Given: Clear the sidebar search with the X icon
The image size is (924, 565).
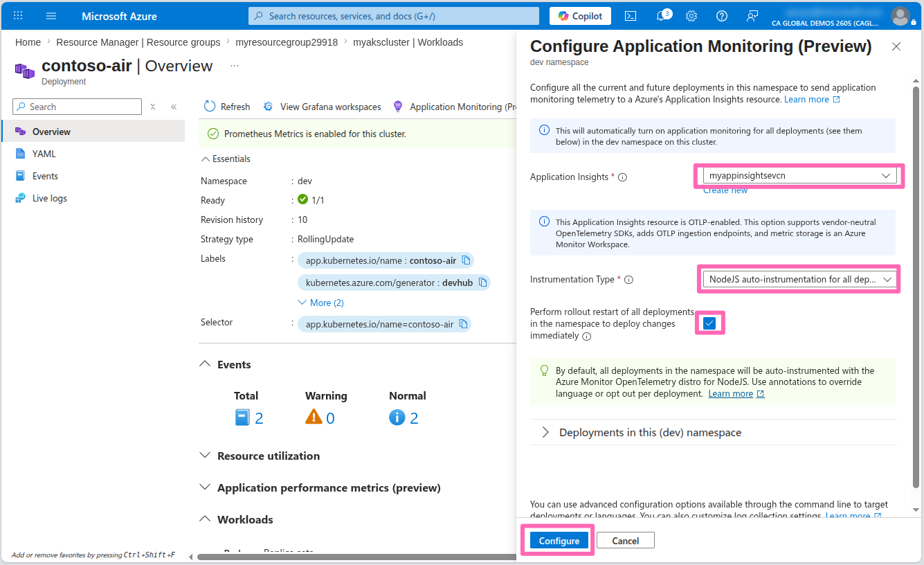Looking at the screenshot, I should [x=153, y=107].
